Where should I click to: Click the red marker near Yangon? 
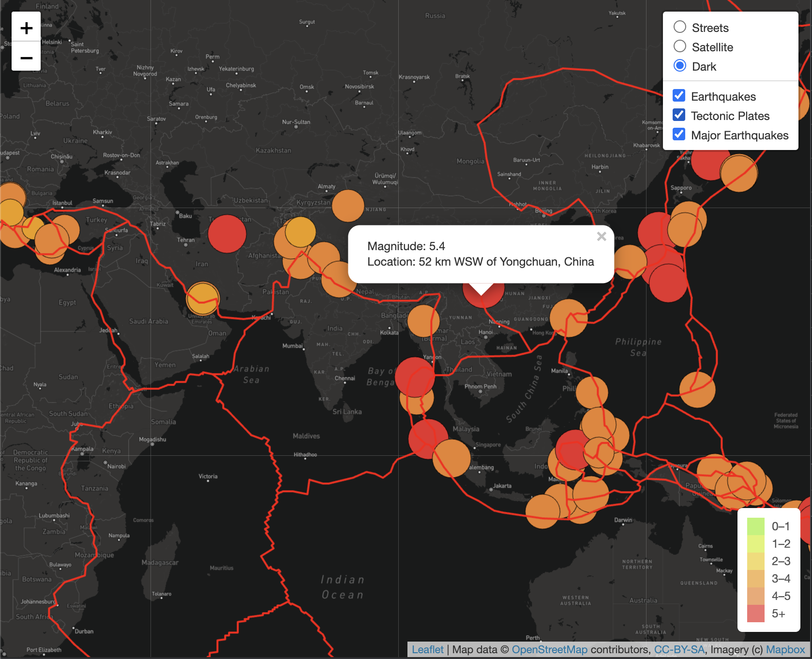pos(415,377)
